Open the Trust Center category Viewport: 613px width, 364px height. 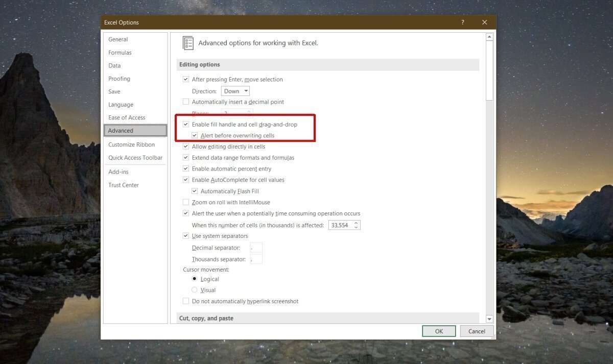click(124, 185)
